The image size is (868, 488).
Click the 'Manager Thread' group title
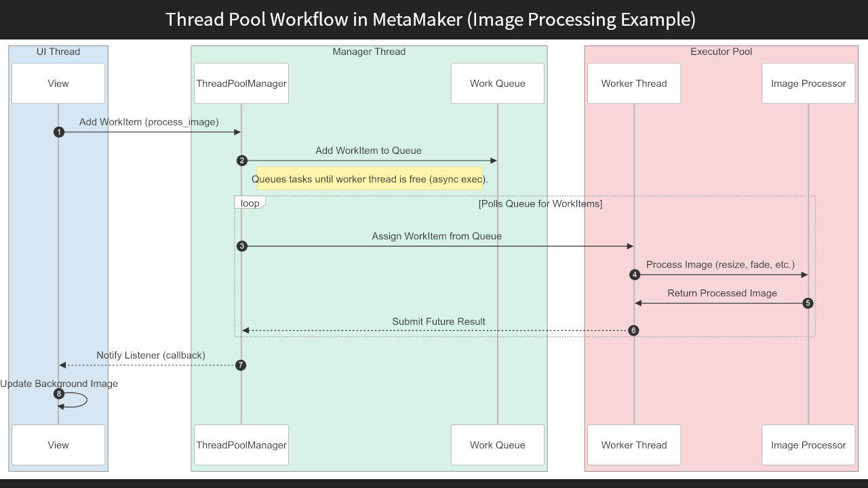[369, 52]
